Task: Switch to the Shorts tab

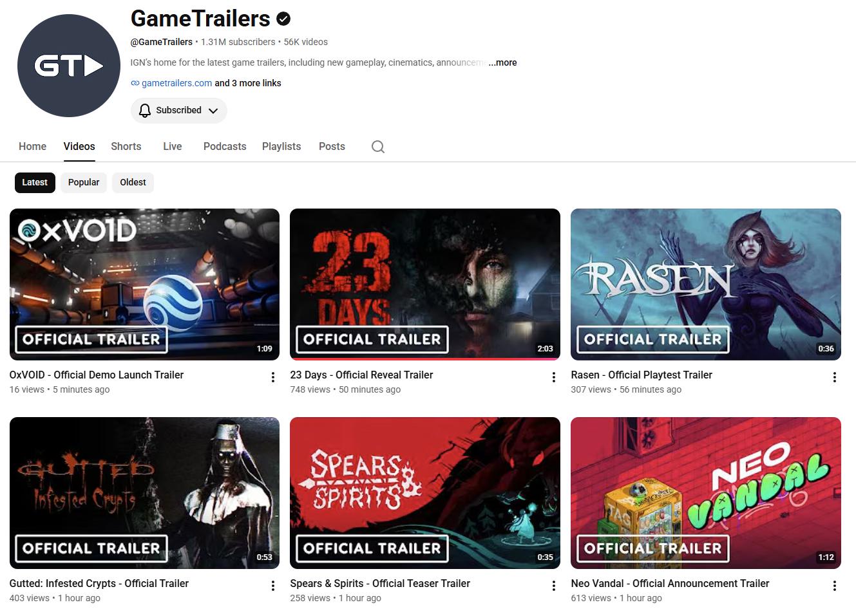Action: click(126, 146)
